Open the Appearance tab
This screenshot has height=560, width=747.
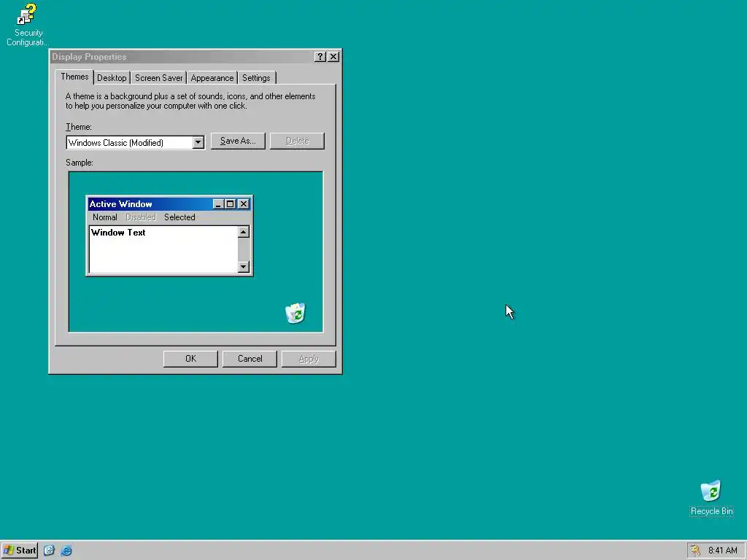(212, 78)
